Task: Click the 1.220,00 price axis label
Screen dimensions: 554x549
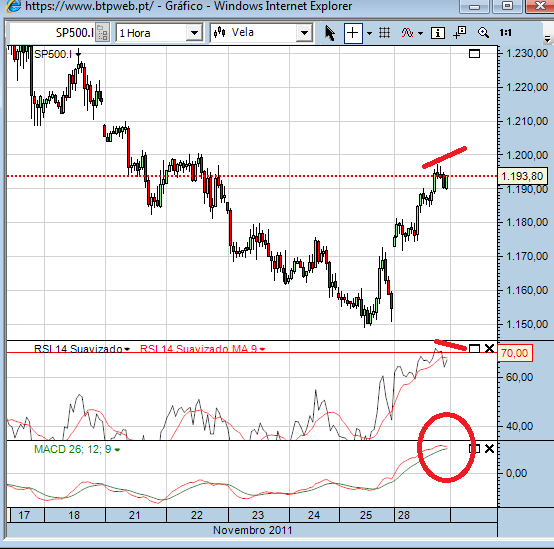Action: [527, 87]
